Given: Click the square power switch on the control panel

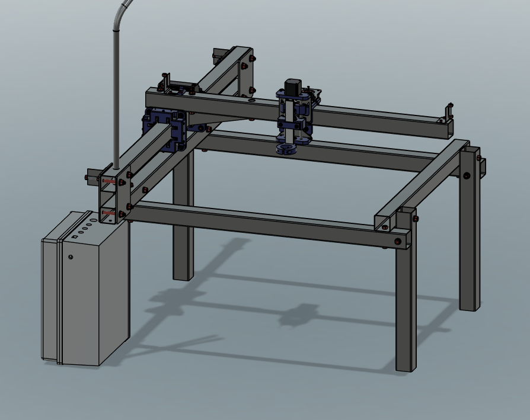Looking at the screenshot, I should coord(73,236).
